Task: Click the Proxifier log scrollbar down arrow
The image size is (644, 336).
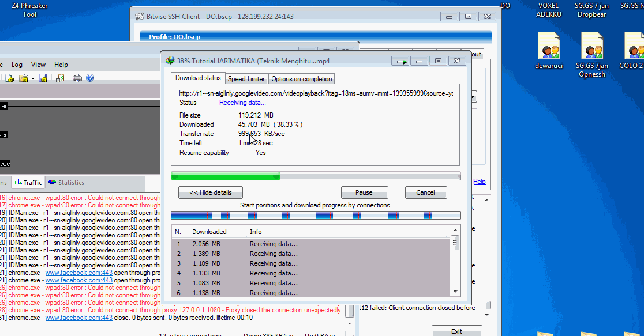Action: coord(350,323)
